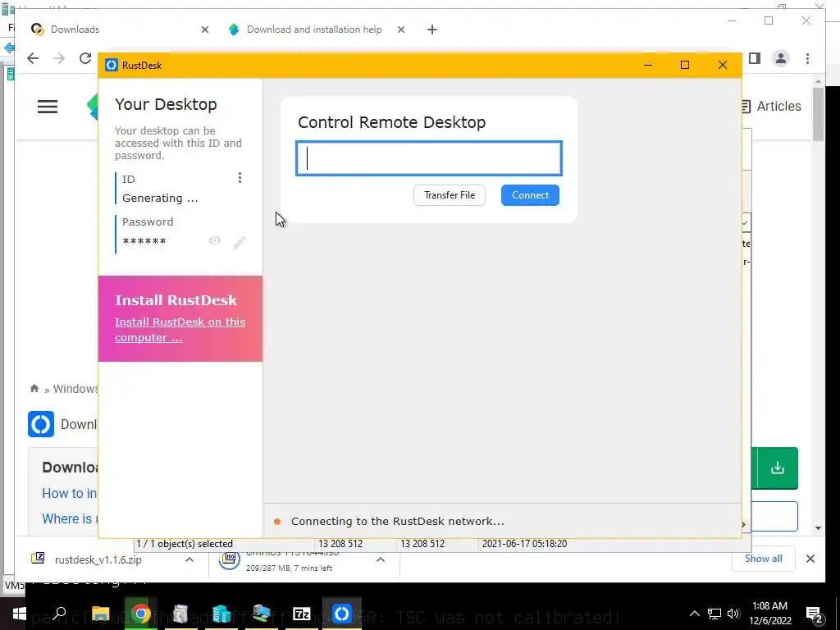
Task: Click the 'Generating ...' ID text
Action: click(160, 199)
